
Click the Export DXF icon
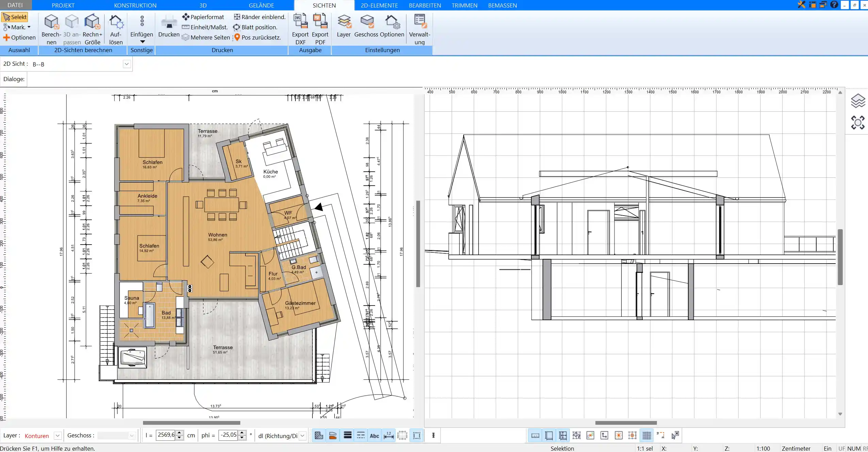[x=300, y=21]
